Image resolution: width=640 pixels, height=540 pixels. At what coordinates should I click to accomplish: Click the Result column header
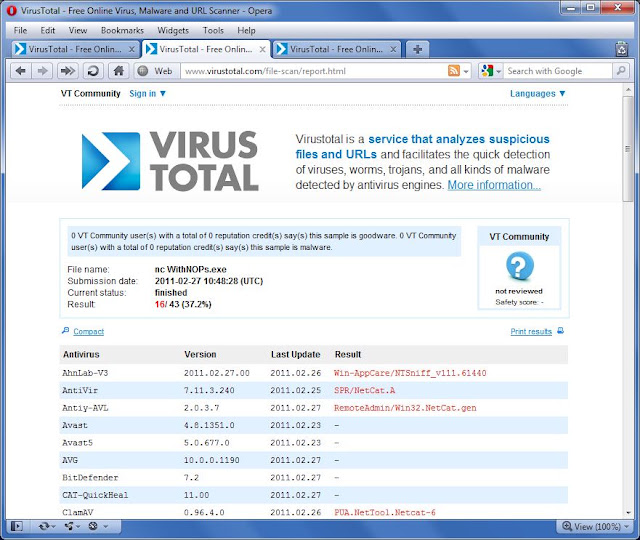pyautogui.click(x=348, y=354)
